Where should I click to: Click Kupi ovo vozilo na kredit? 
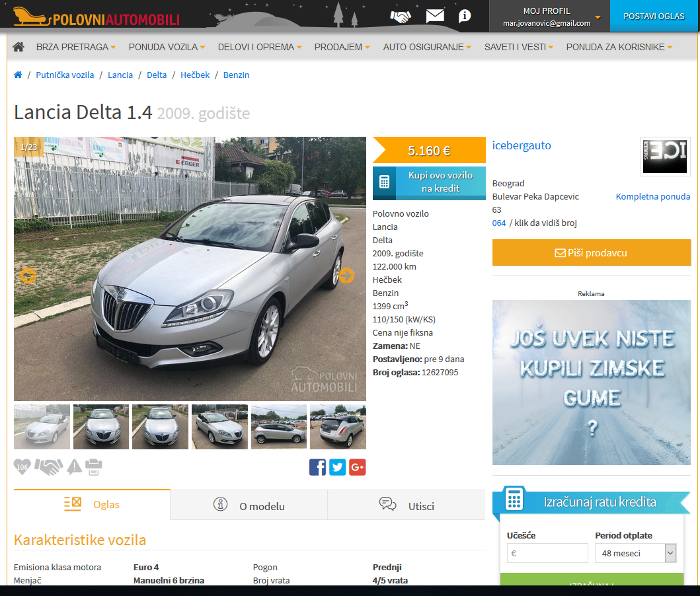pos(429,182)
